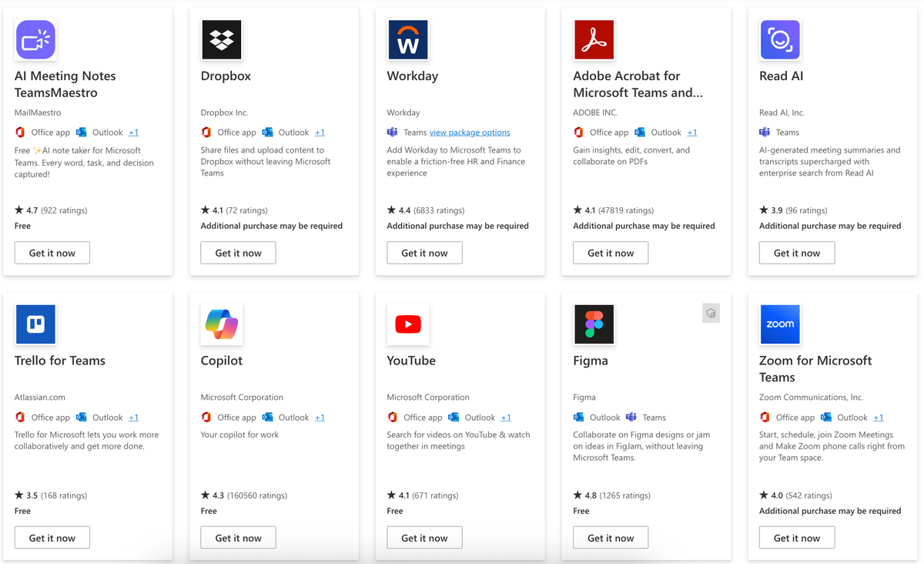Expand the +1 link on Adobe Acrobat card

[691, 132]
